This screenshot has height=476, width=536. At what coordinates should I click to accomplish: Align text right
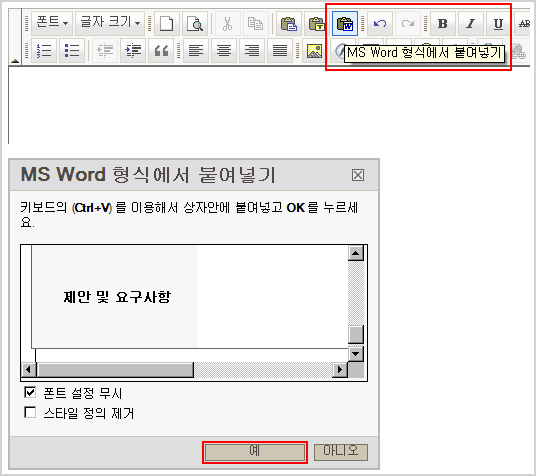coord(252,51)
